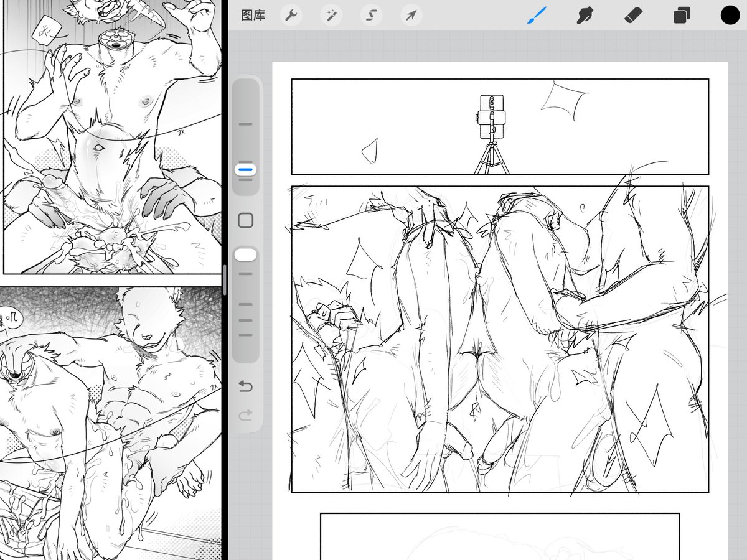Open the Layers panel icon
The height and width of the screenshot is (560, 747).
(x=682, y=16)
